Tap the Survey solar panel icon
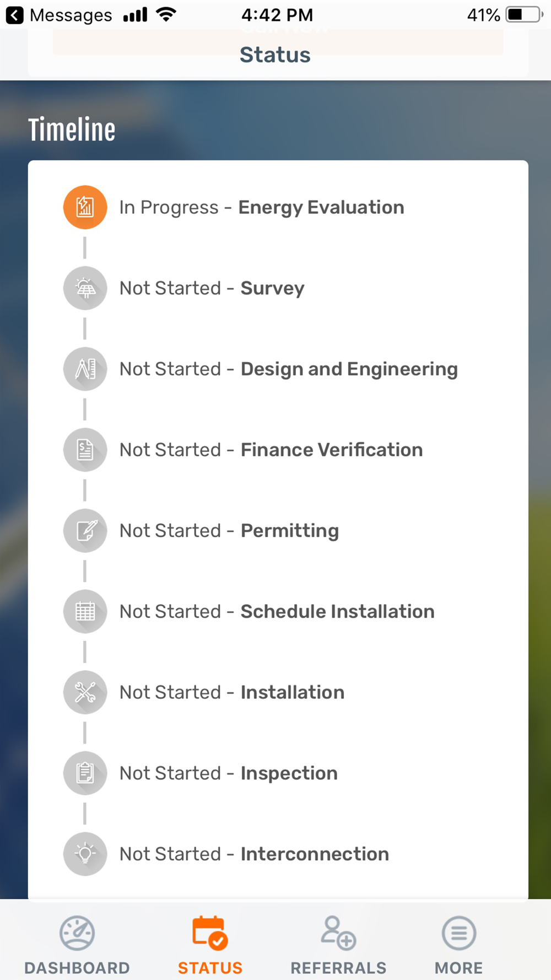This screenshot has height=980, width=551. coord(85,288)
